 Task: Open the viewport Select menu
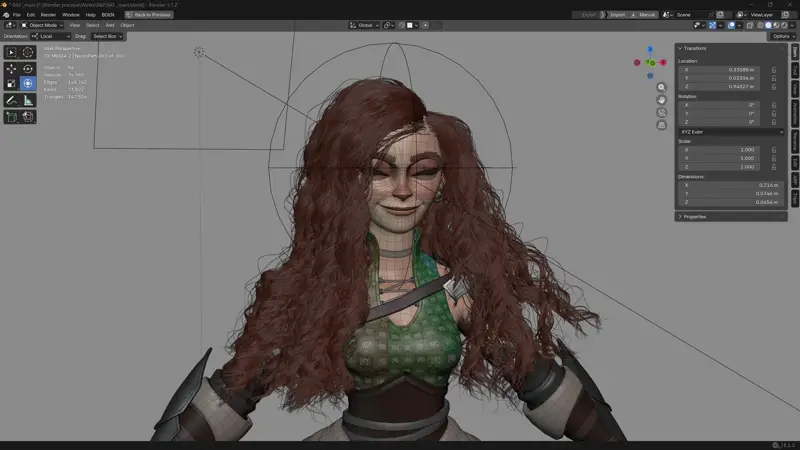point(92,25)
